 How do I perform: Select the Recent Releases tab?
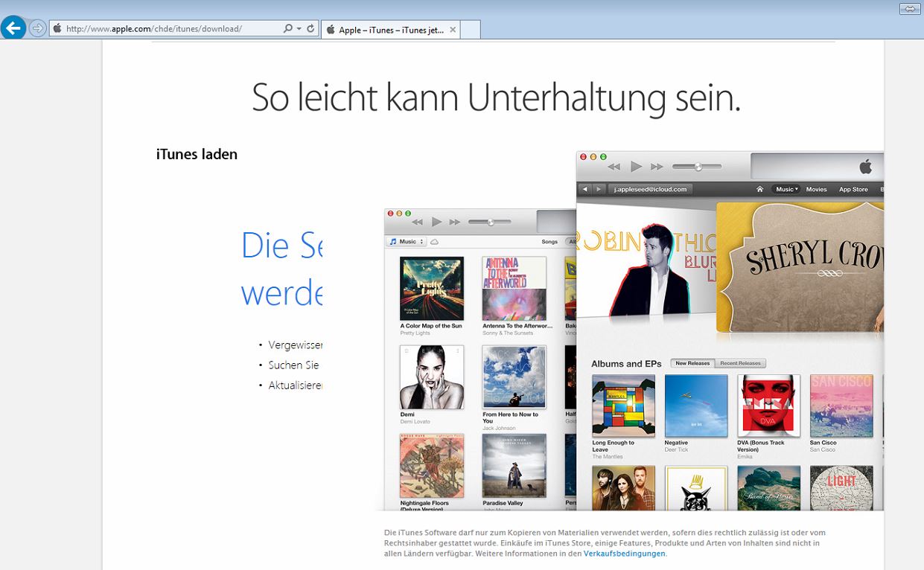point(740,363)
